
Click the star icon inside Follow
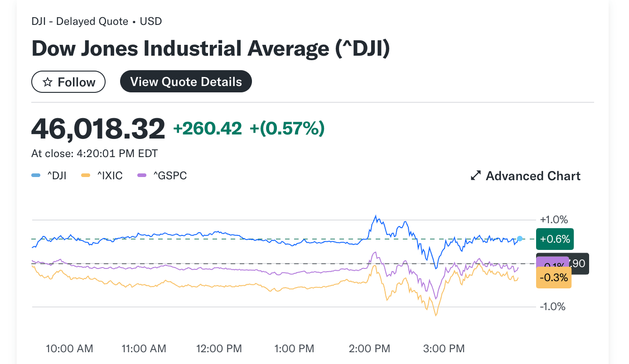pyautogui.click(x=47, y=82)
